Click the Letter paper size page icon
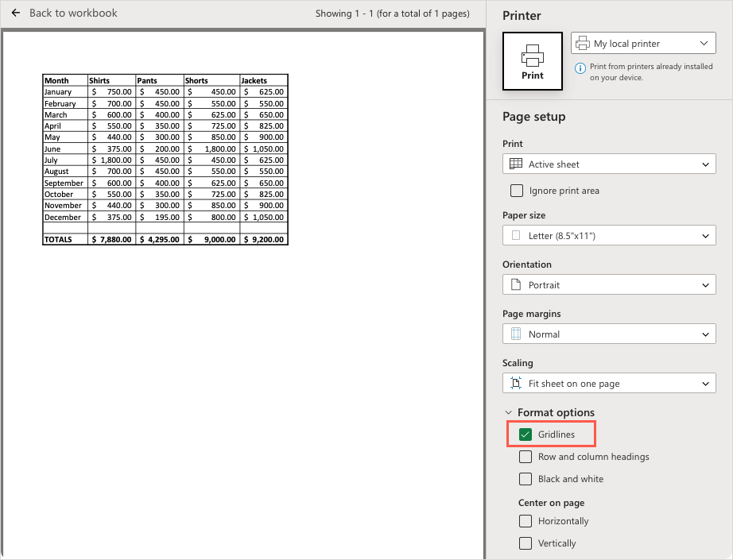This screenshot has width=733, height=560. (515, 236)
